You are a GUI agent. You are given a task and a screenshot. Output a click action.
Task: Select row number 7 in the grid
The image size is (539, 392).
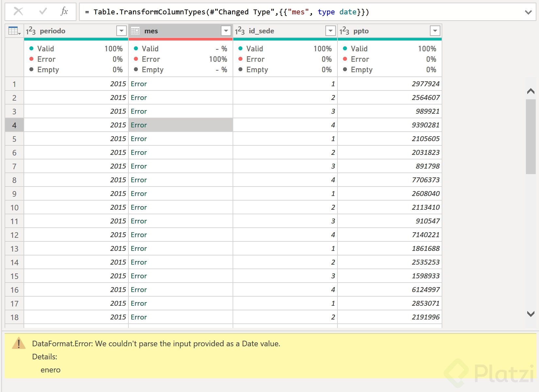[x=14, y=166]
